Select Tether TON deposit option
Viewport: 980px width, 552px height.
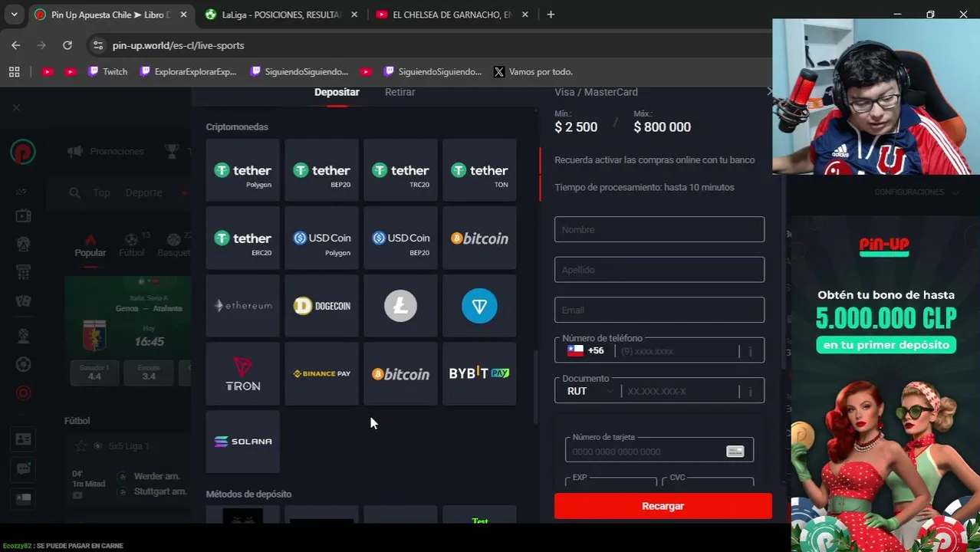click(x=479, y=171)
